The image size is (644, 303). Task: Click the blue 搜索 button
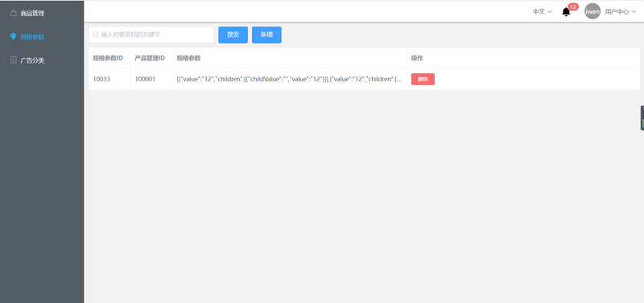tap(233, 35)
